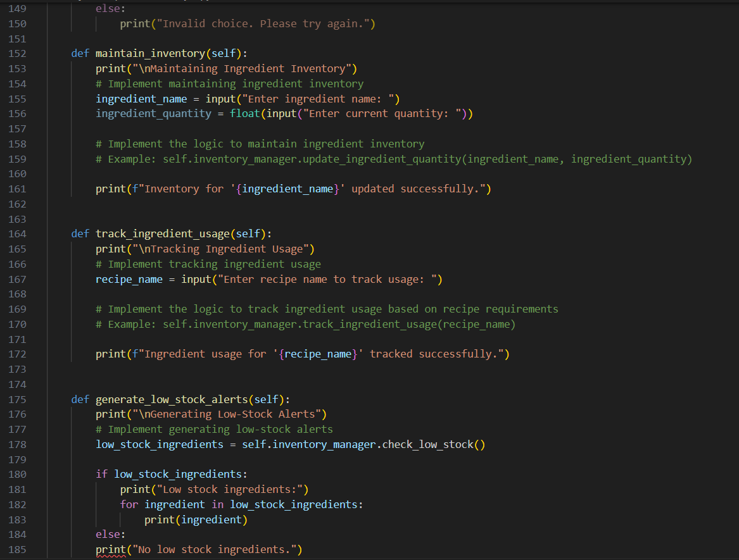This screenshot has width=739, height=560.
Task: Click the maintain_inventory function name
Action: (150, 54)
